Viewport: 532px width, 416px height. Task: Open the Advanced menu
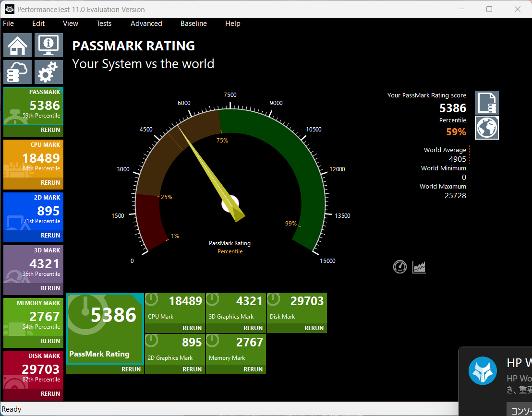(x=146, y=24)
